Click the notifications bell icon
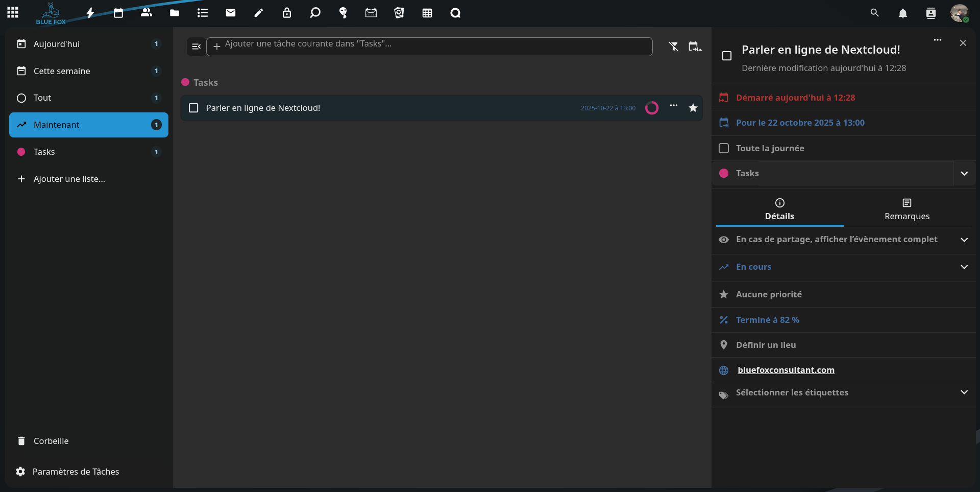 point(902,13)
